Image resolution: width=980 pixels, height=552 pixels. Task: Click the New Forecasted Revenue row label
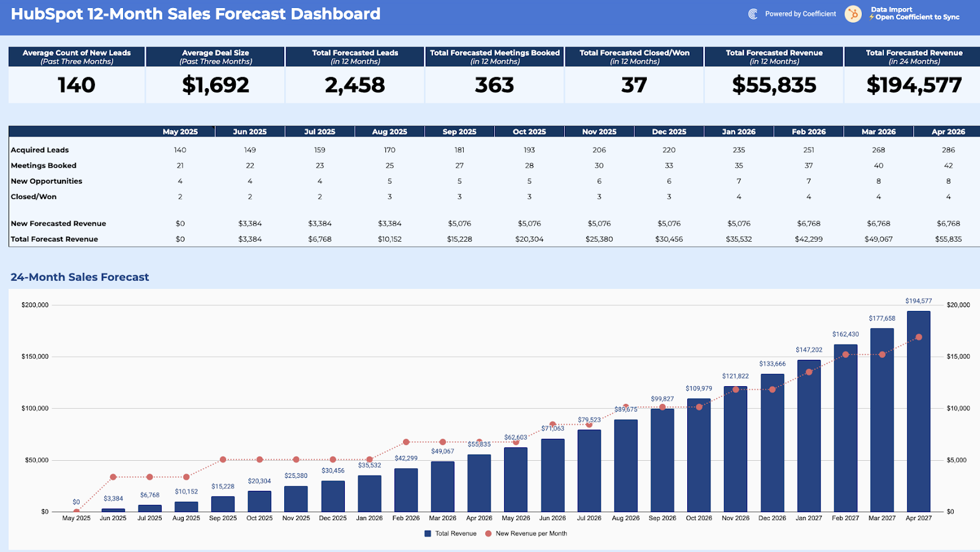(58, 223)
